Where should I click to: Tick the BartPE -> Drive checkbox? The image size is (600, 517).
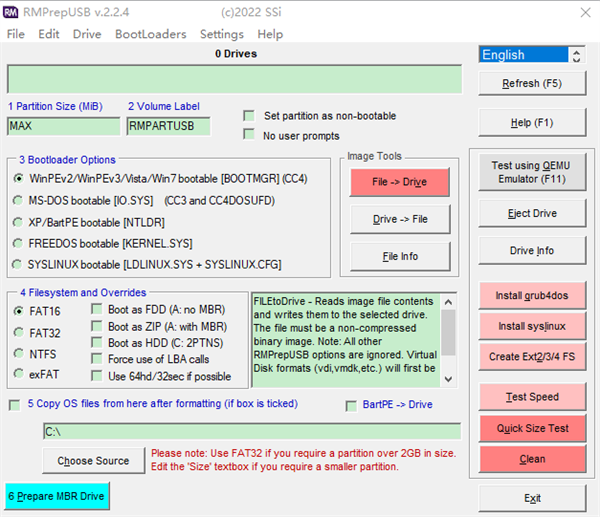pyautogui.click(x=351, y=405)
